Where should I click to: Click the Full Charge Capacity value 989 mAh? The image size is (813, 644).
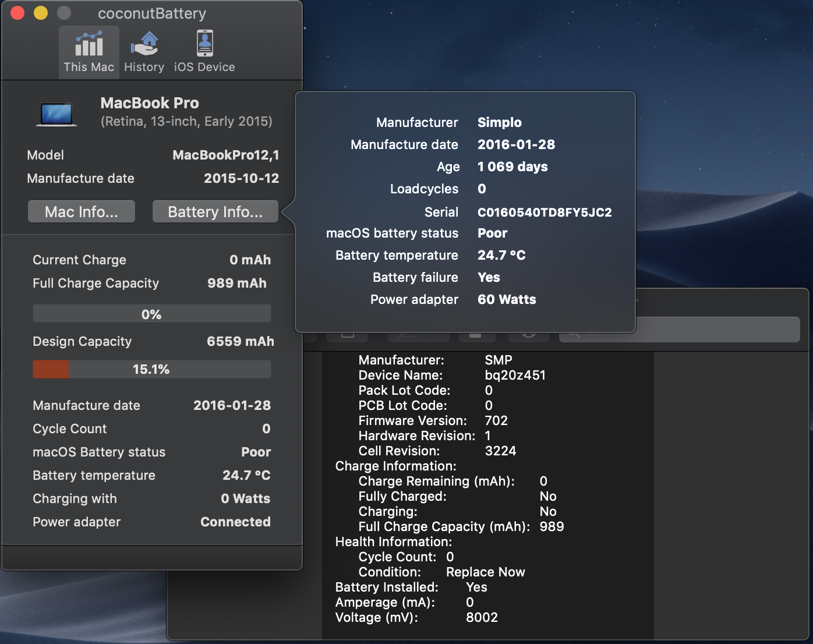tap(237, 283)
